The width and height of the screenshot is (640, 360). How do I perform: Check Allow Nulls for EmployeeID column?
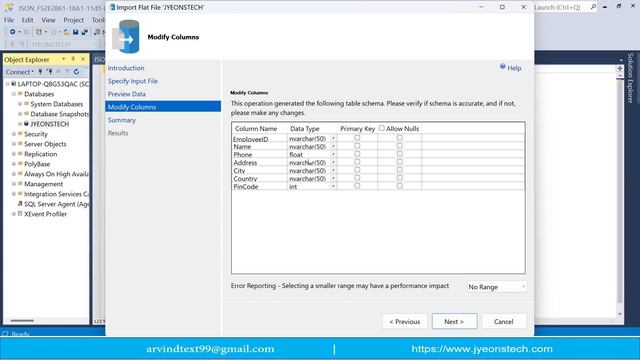click(x=400, y=138)
